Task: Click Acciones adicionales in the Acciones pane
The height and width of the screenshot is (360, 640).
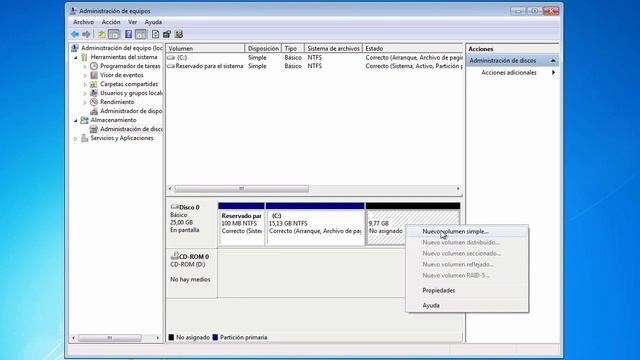Action: (509, 72)
